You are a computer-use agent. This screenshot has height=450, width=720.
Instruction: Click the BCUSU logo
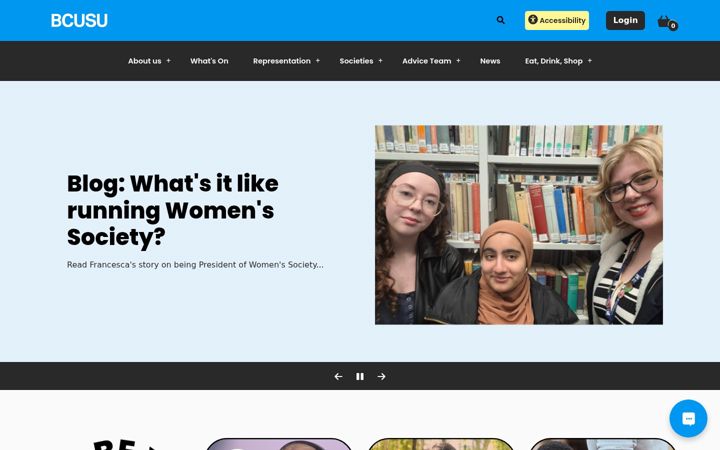(x=79, y=21)
